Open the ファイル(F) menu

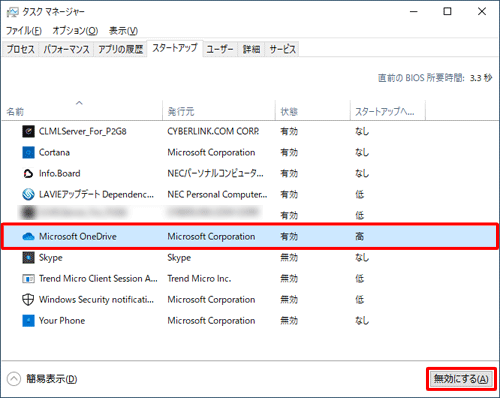[x=24, y=31]
